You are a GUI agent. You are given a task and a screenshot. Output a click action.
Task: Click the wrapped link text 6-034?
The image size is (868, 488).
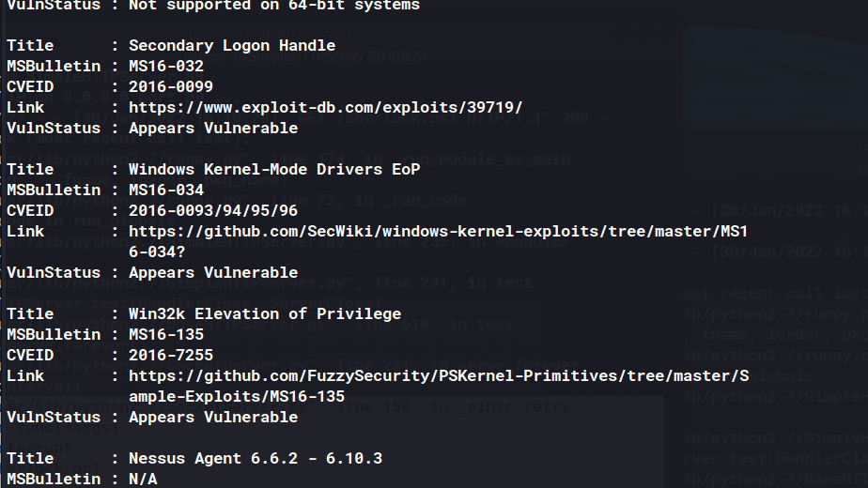point(157,252)
